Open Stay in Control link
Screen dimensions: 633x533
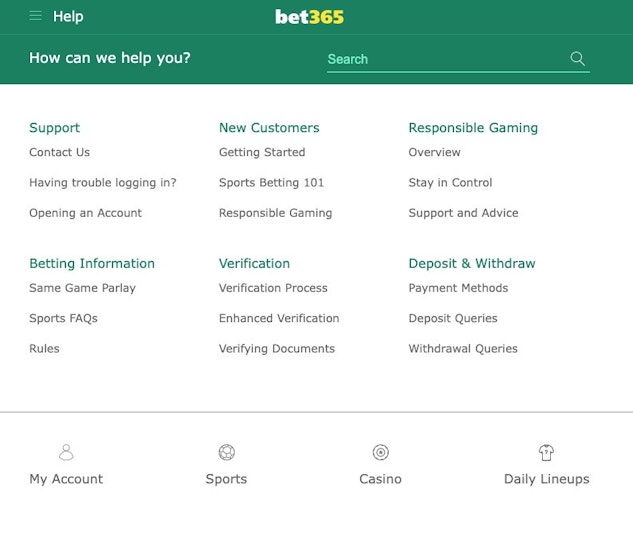(450, 183)
